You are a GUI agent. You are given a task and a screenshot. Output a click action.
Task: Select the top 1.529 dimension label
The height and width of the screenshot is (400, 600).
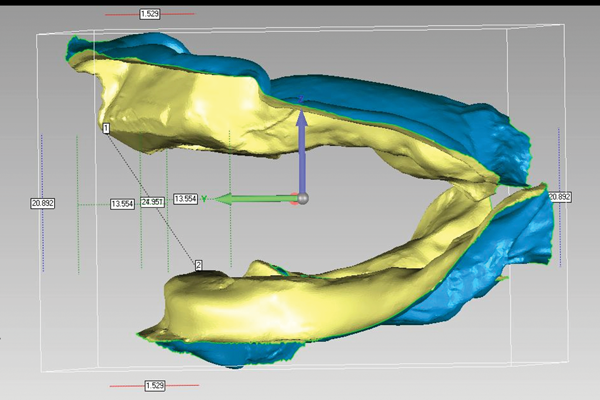pos(151,15)
